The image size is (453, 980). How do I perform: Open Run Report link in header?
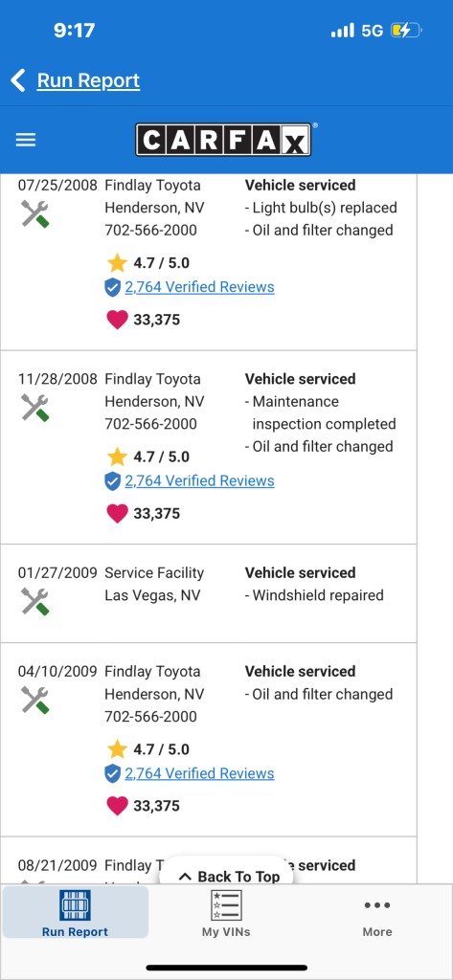pos(88,80)
